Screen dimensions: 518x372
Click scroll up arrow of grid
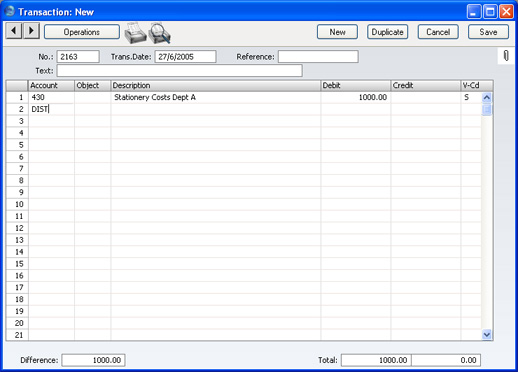487,97
